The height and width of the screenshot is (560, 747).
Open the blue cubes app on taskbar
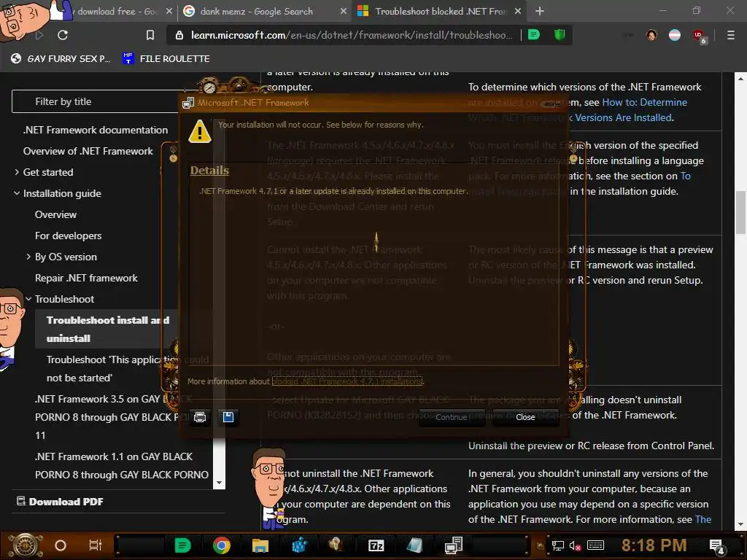tap(298, 545)
